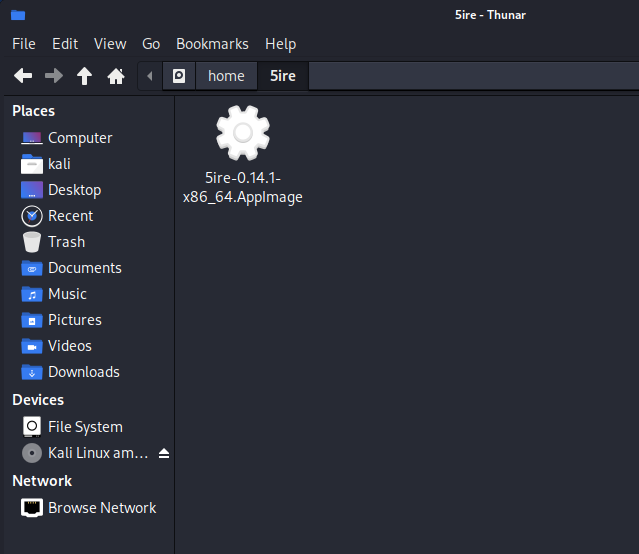Navigate to the parent folder with up arrow
The height and width of the screenshot is (554, 639).
[85, 76]
